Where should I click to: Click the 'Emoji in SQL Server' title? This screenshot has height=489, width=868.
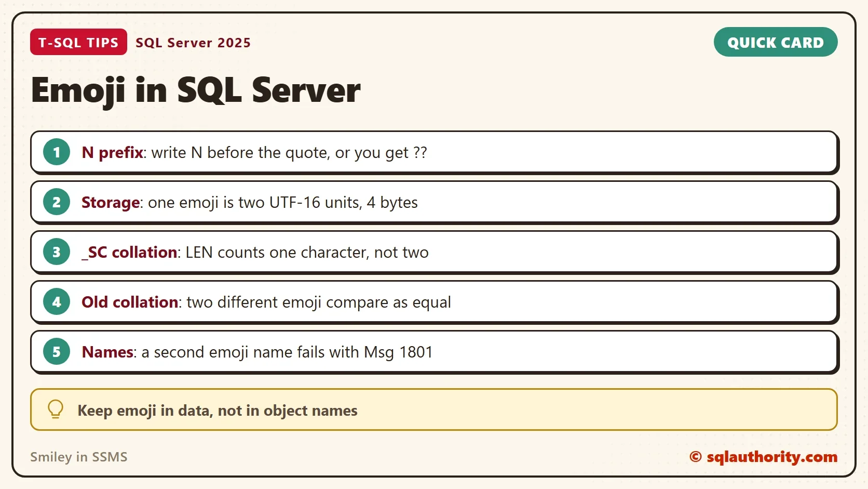pos(196,90)
